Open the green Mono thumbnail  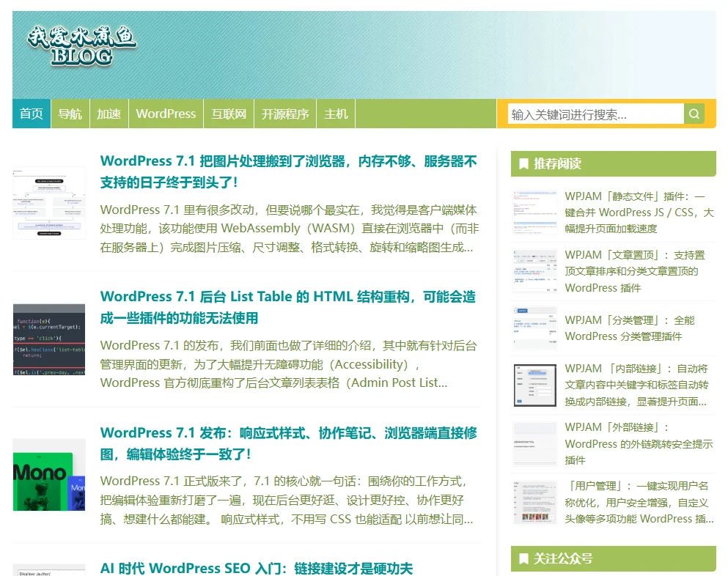click(49, 475)
